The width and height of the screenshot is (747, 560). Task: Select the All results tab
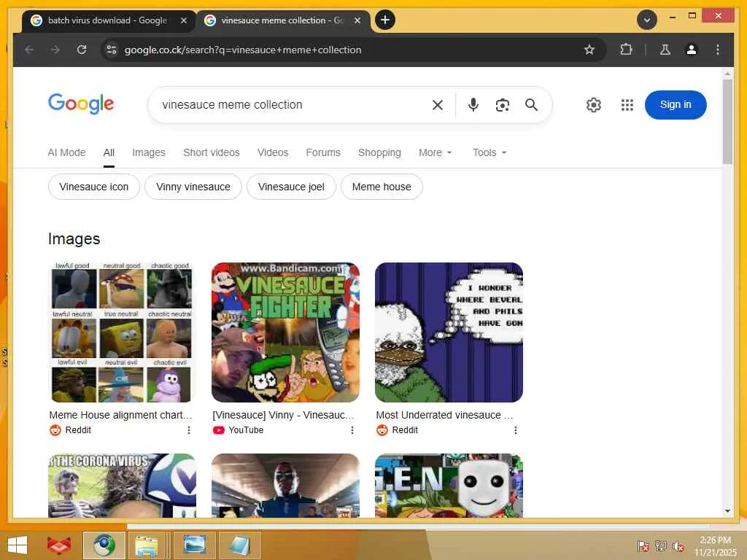point(109,152)
